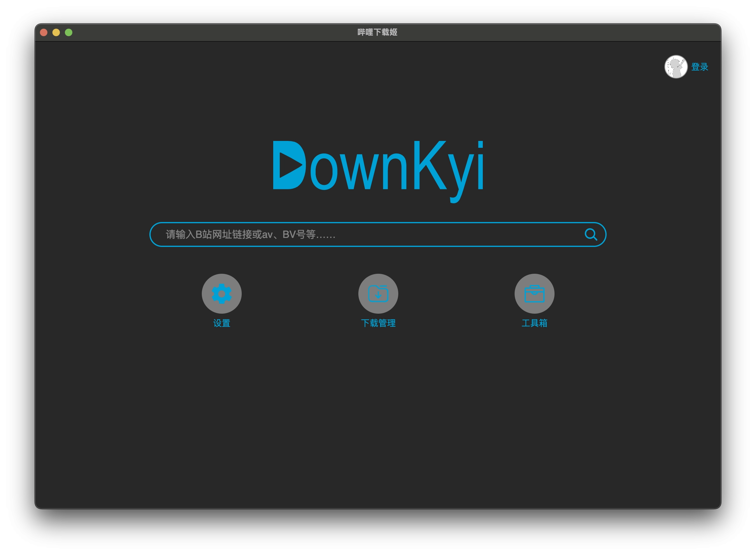Click the magnifier search icon
Image resolution: width=756 pixels, height=555 pixels.
point(590,234)
